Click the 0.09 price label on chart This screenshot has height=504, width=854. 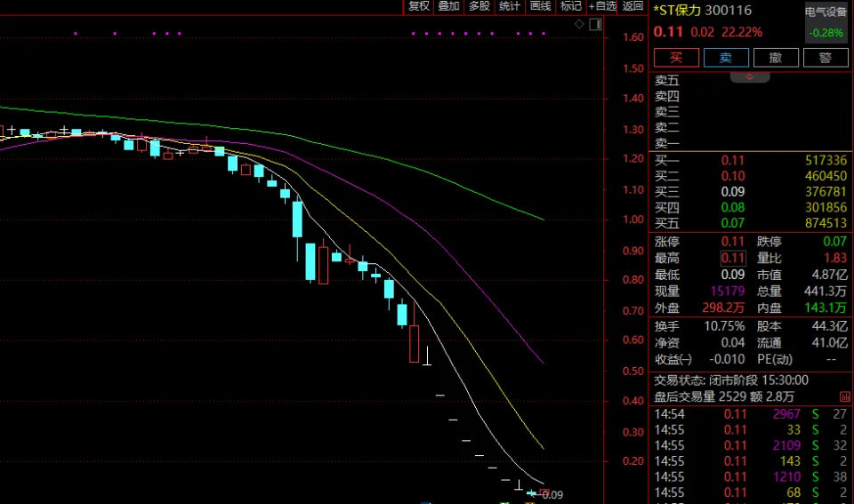pyautogui.click(x=552, y=494)
